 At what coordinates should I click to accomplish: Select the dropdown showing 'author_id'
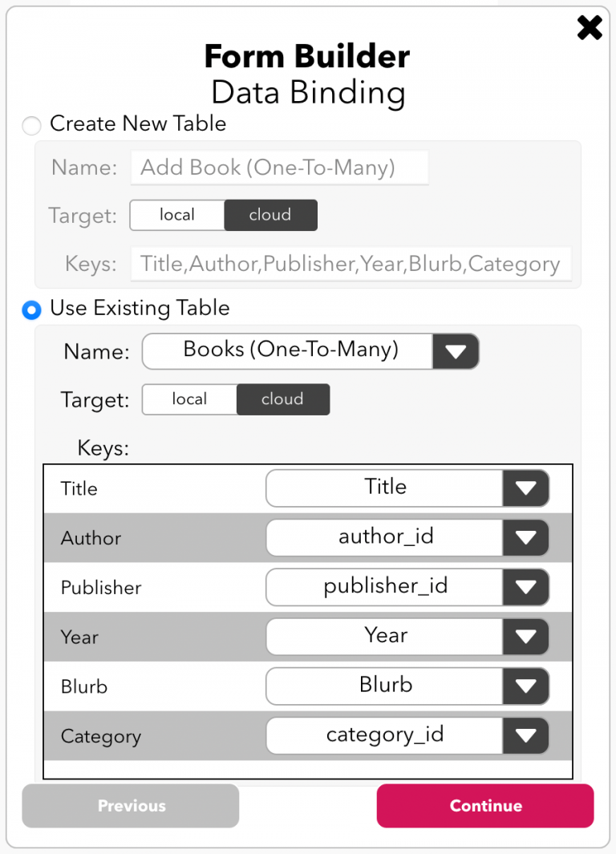(x=385, y=538)
